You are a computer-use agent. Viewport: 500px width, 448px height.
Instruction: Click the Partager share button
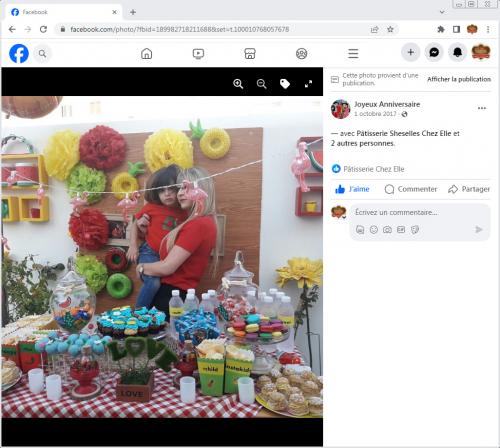click(469, 189)
